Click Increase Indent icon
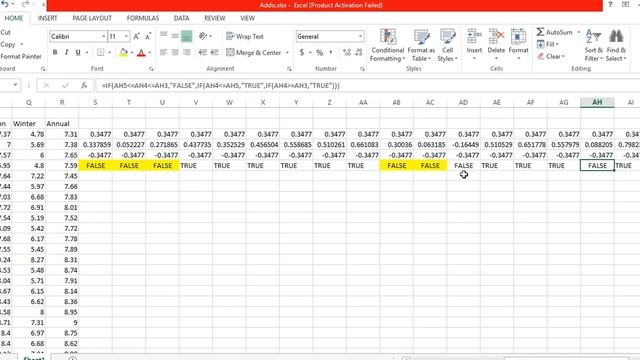The width and height of the screenshot is (640, 360). (215, 52)
